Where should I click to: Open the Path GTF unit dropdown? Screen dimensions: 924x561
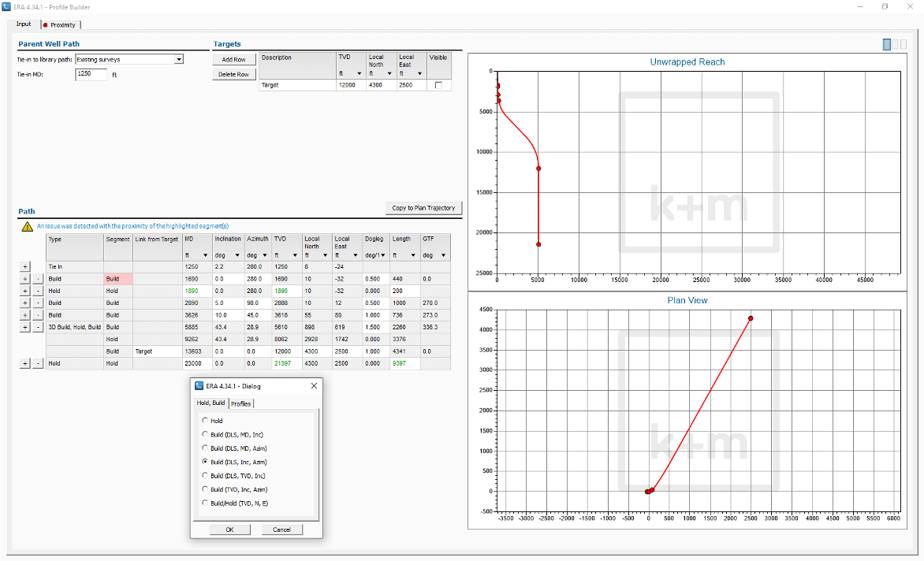pyautogui.click(x=443, y=255)
